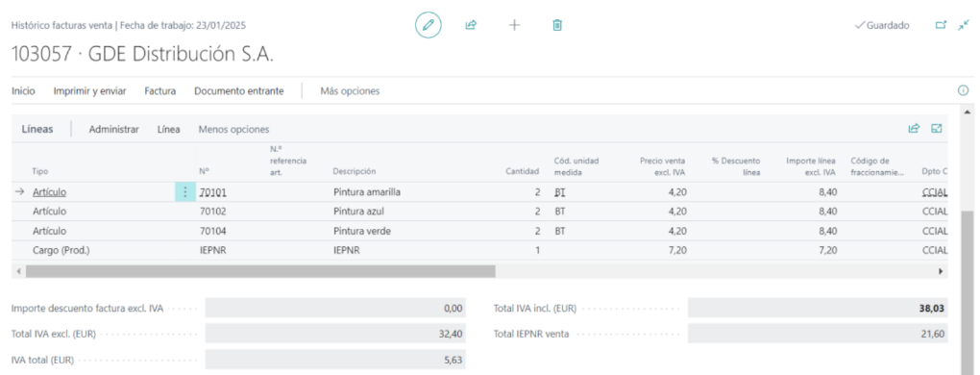Select the Pintura azul description

point(357,212)
